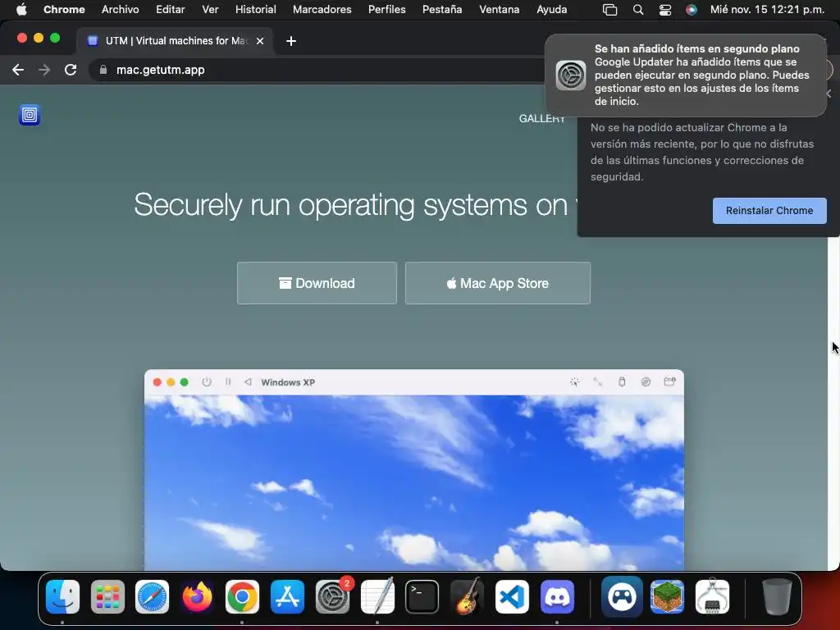Go forward to the next page
This screenshot has width=840, height=630.
point(44,70)
